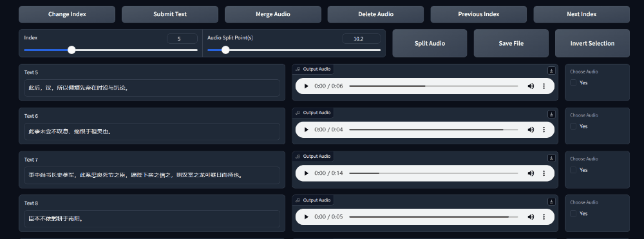The image size is (644, 239).
Task: Open more options for Text 6 audio
Action: tap(544, 129)
